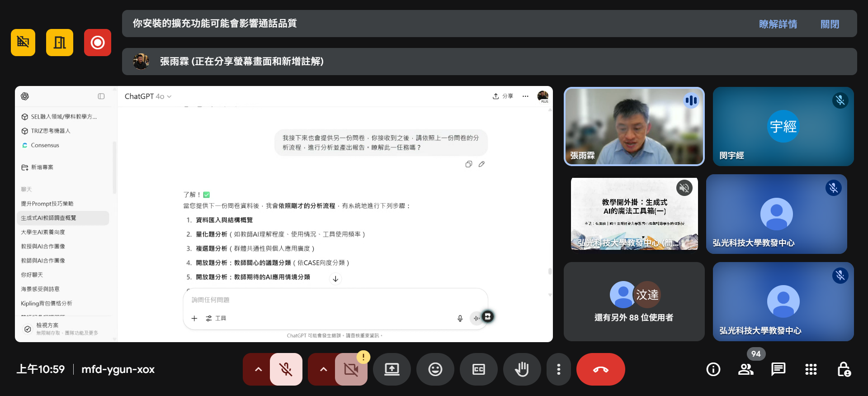Screen dimensions: 868x396
Task: Leave call with red hang-up button
Action: 601,369
